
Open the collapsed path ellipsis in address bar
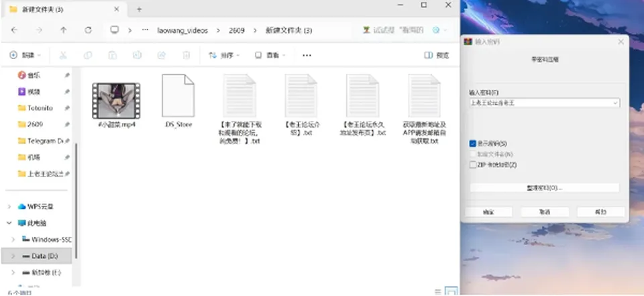145,30
